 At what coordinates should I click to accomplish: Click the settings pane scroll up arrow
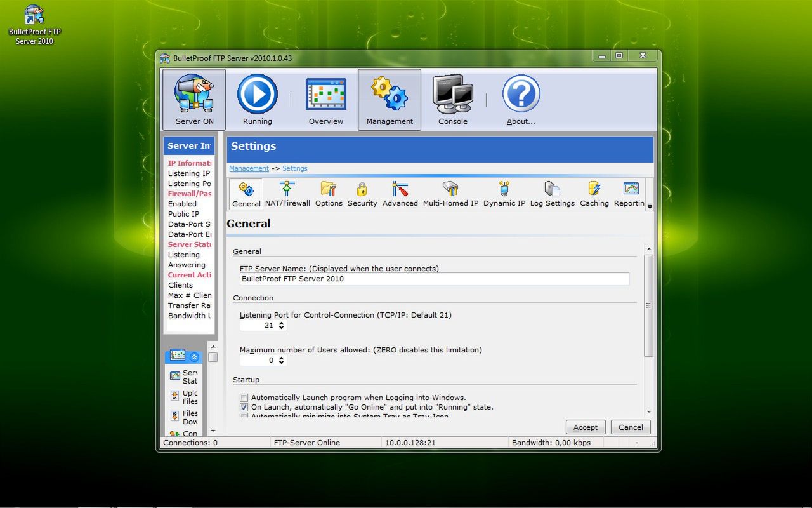(648, 249)
